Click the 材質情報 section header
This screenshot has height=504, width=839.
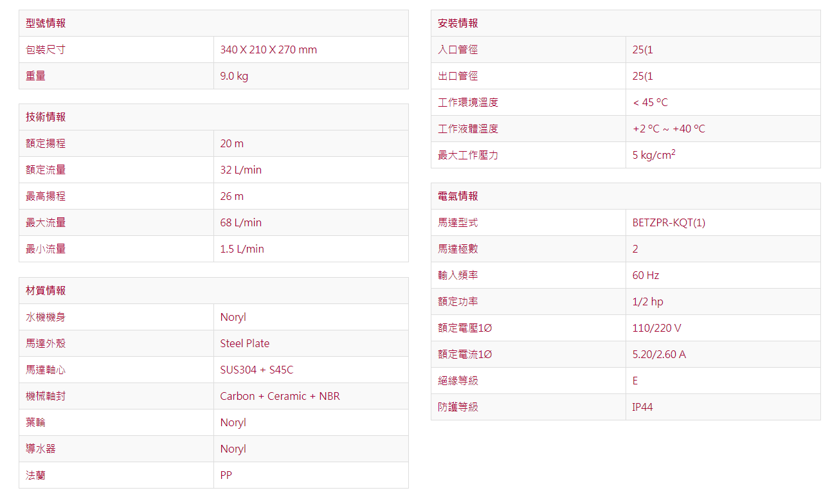point(46,291)
